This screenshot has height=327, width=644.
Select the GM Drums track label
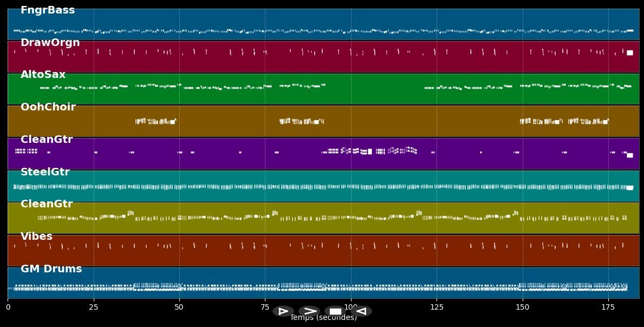[x=51, y=269]
